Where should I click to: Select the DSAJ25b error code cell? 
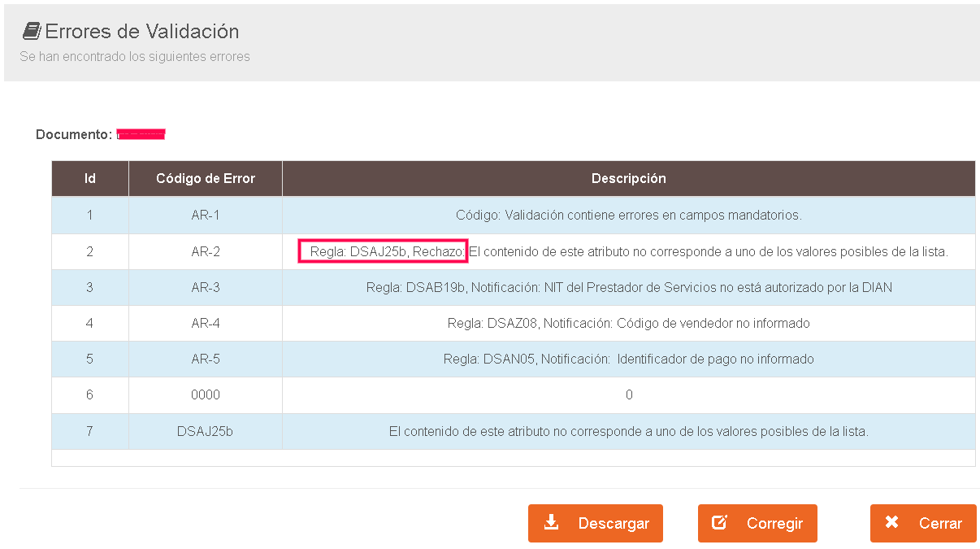(206, 431)
